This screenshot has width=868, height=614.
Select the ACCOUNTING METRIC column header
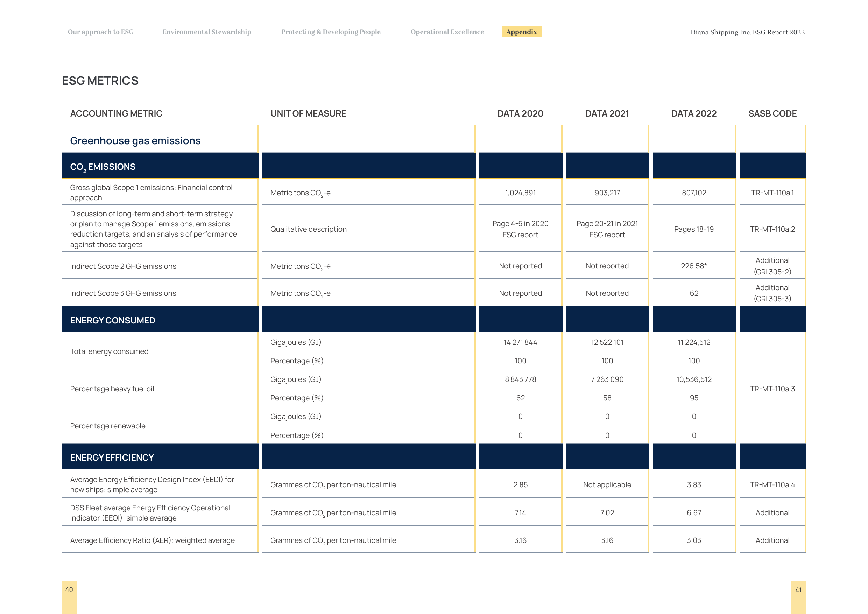tap(116, 113)
